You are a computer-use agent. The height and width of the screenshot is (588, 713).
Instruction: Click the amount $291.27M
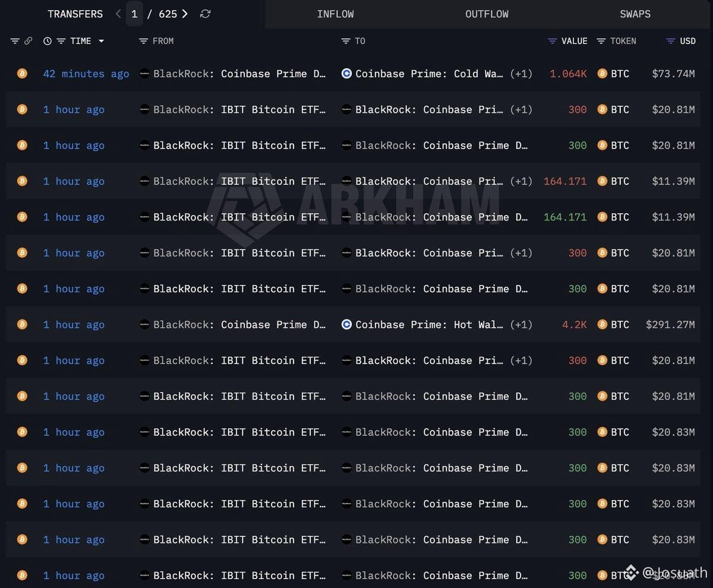670,324
